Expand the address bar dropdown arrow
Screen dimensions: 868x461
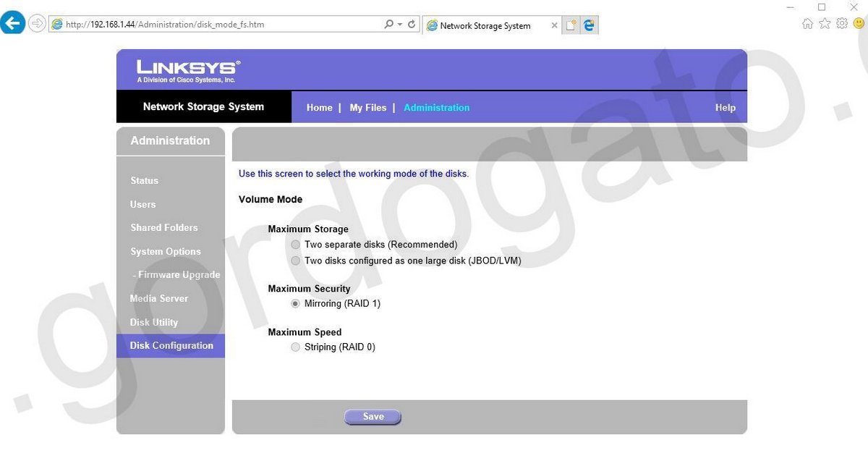tap(400, 24)
